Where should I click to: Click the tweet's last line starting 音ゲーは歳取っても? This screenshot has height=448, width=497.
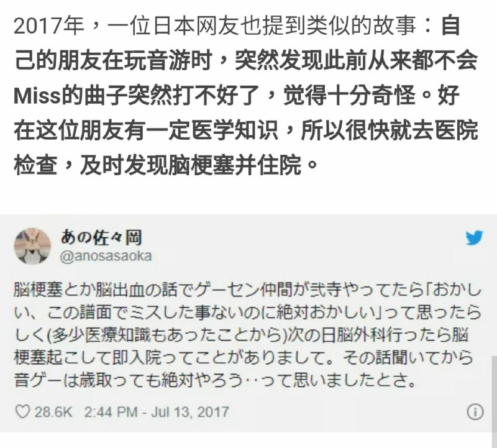215,380
